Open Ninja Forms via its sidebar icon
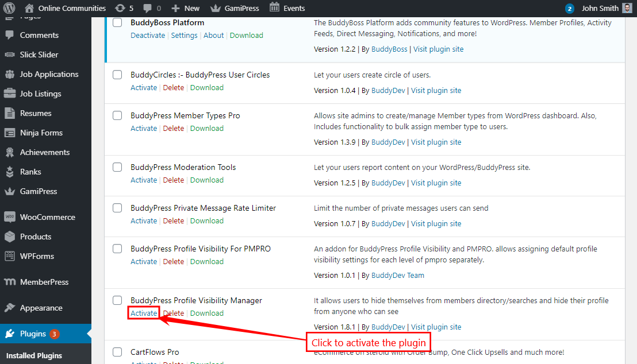Viewport: 637px width, 364px height. [10, 133]
